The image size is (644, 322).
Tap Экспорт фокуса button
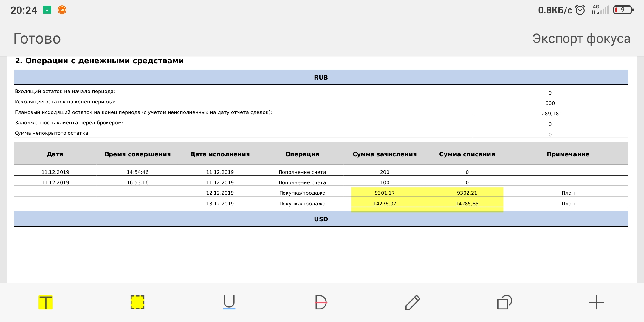point(581,39)
